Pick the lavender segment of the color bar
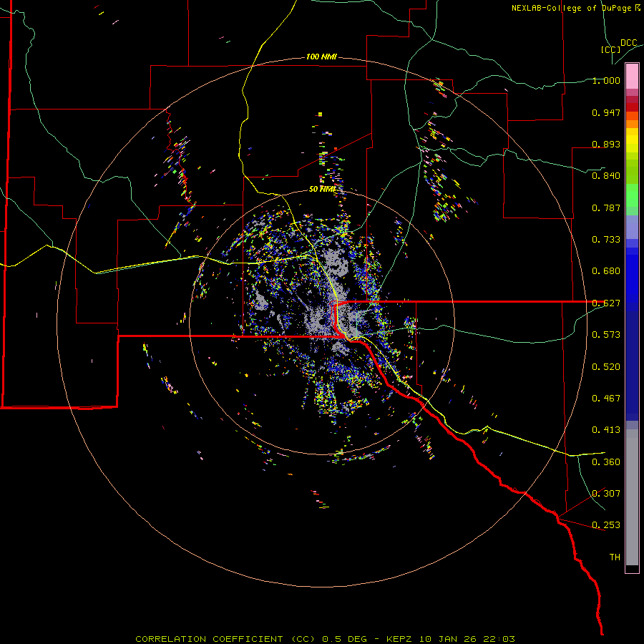Screen dimensions: 644x644 (632, 227)
